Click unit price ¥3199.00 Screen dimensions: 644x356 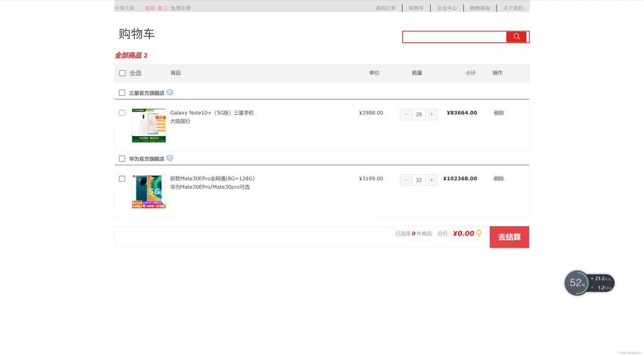click(x=371, y=179)
